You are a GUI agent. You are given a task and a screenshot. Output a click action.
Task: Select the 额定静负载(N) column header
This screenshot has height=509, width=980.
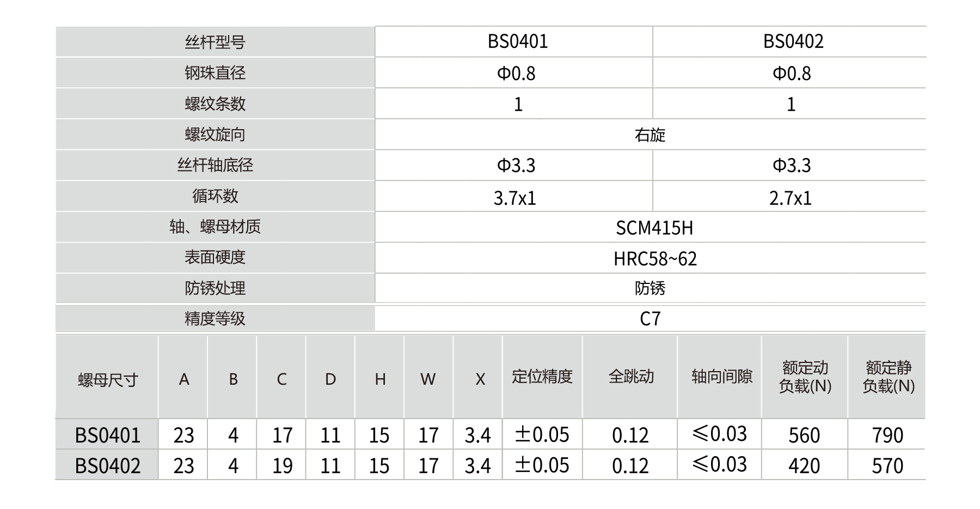tap(888, 377)
